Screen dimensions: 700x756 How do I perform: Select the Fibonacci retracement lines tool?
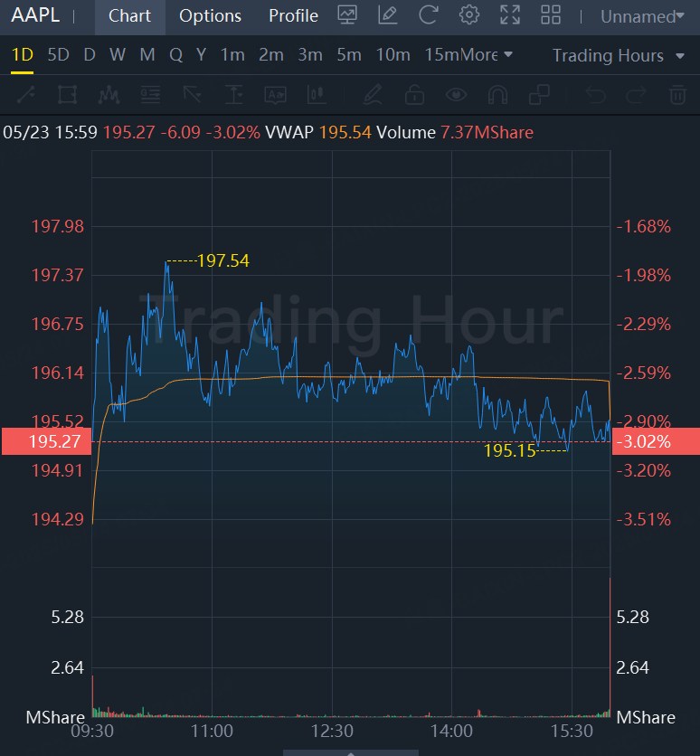150,95
